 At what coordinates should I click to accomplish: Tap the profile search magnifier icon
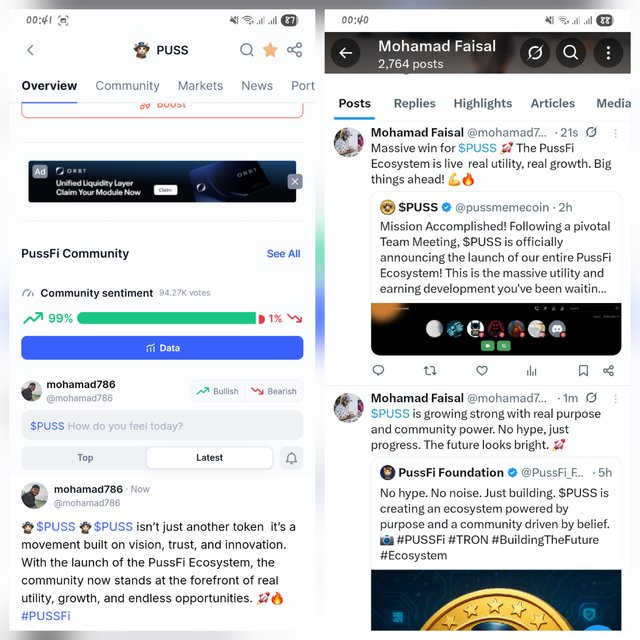pyautogui.click(x=570, y=53)
